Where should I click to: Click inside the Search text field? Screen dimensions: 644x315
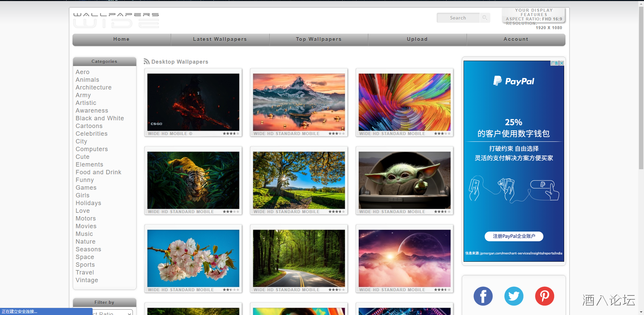pyautogui.click(x=458, y=18)
